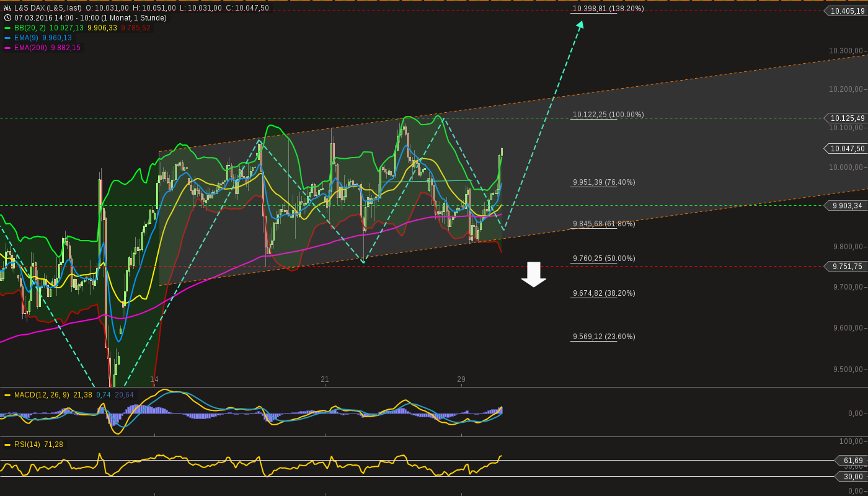Click the Fibonacci label 9.569,12 (23.60%)
Image resolution: width=868 pixels, height=496 pixels.
click(x=604, y=337)
